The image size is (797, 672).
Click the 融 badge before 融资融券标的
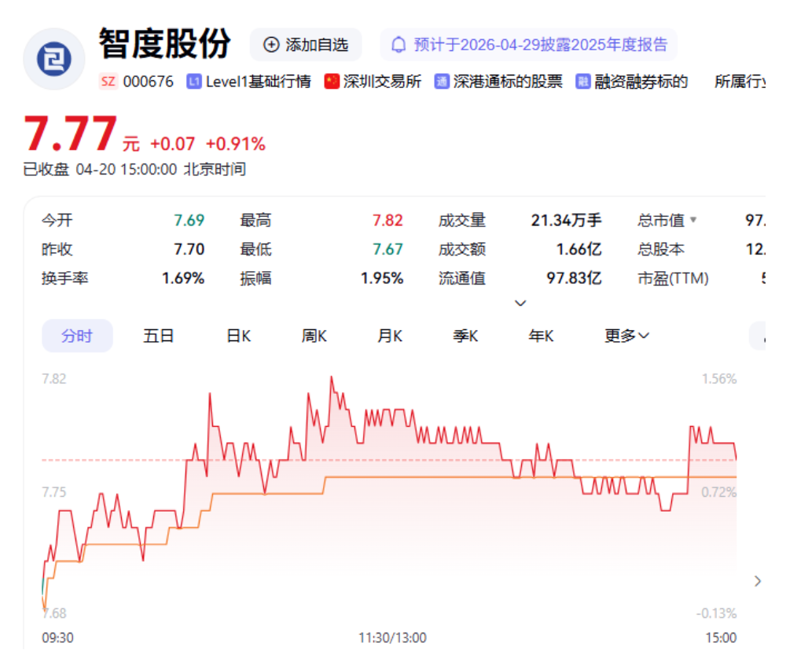583,81
